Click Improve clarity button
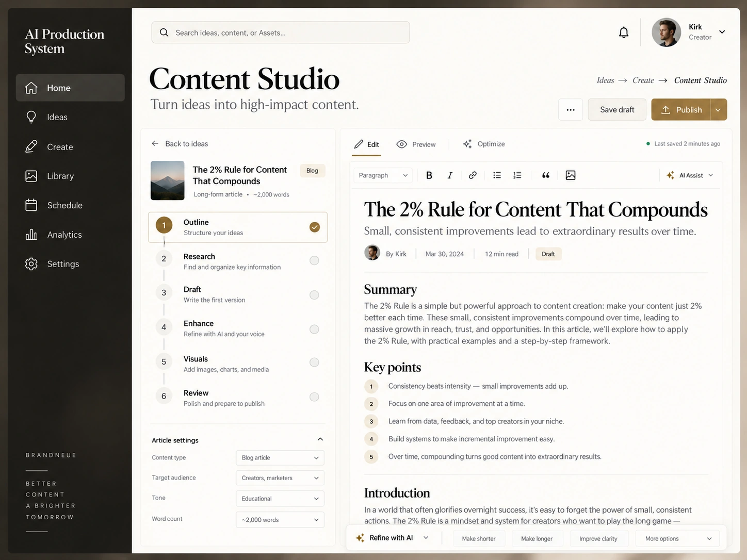 pyautogui.click(x=598, y=538)
